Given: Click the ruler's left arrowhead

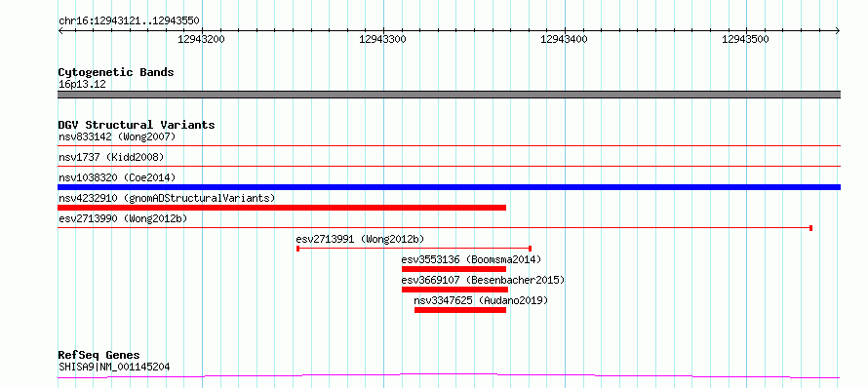Looking at the screenshot, I should coord(60,30).
